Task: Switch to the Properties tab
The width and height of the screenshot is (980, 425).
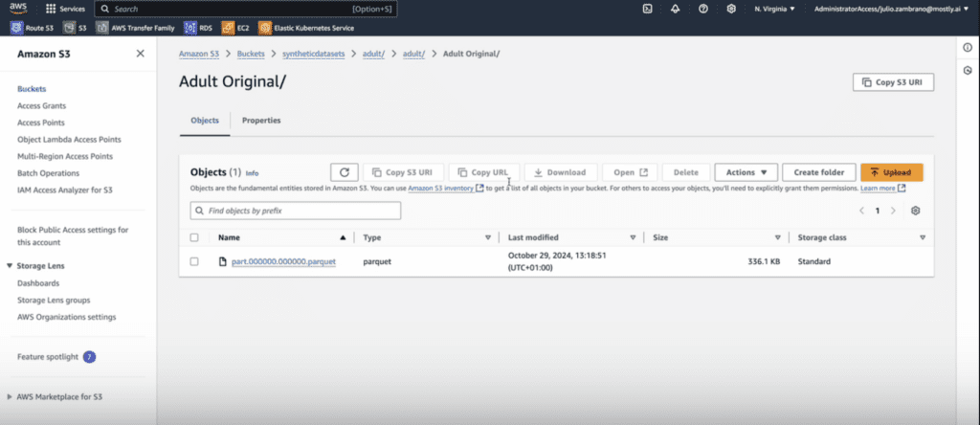Action: (x=261, y=121)
